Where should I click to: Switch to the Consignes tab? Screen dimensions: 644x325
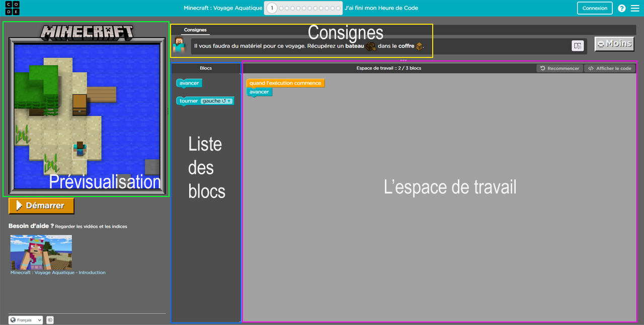195,30
